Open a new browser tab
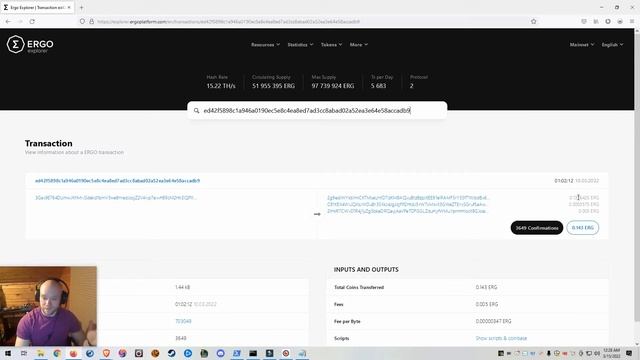The height and width of the screenshot is (360, 640). coord(81,7)
